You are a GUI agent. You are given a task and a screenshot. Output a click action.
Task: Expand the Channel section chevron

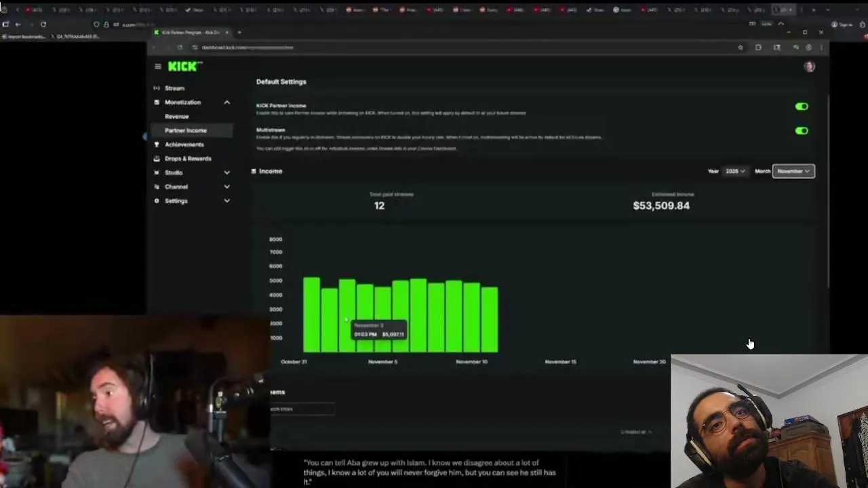tap(226, 186)
